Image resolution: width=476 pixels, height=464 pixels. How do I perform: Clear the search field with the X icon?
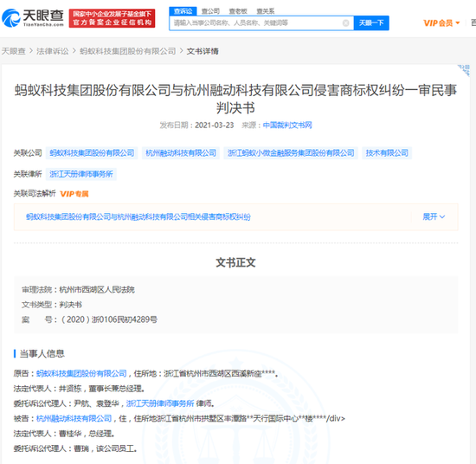(x=345, y=23)
